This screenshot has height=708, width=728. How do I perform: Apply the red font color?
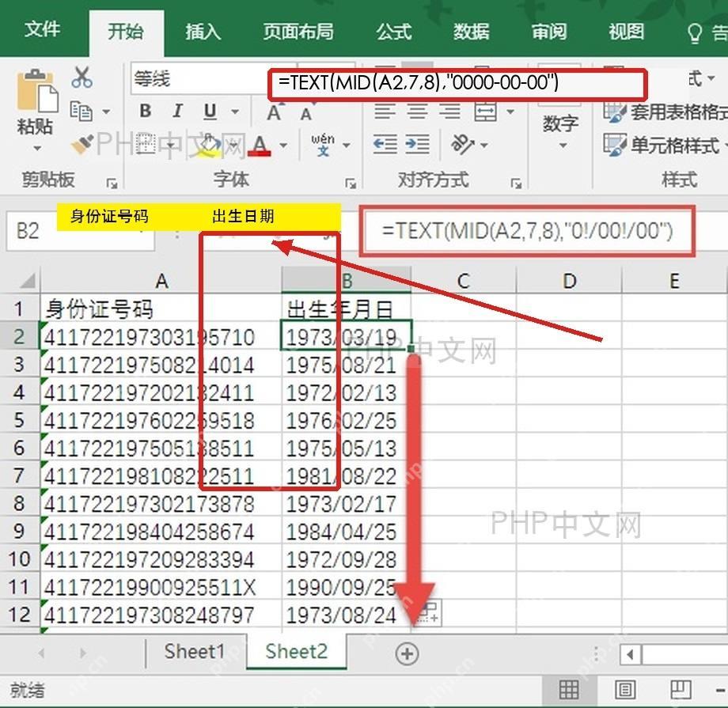260,146
